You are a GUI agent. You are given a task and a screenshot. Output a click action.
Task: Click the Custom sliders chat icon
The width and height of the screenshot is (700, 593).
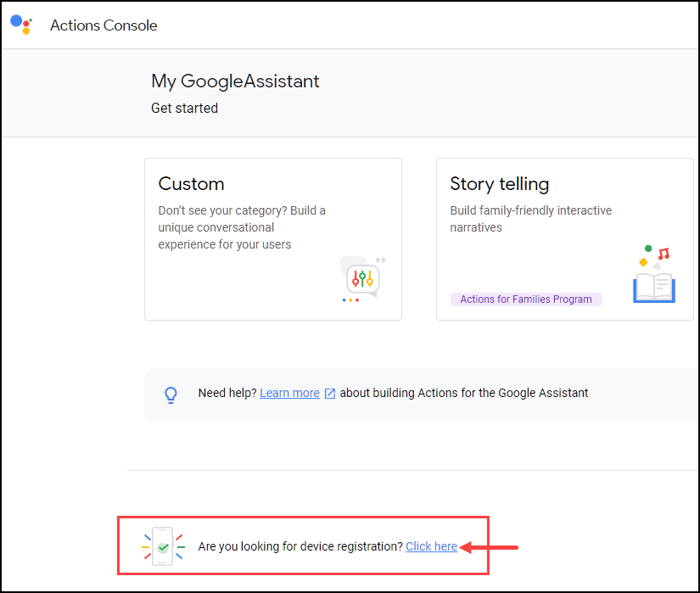pos(362,279)
